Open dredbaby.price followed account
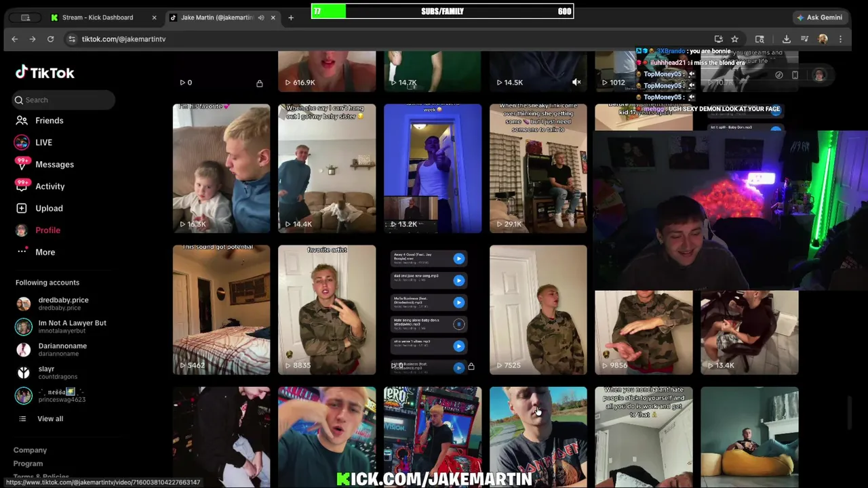The image size is (868, 488). 64,304
